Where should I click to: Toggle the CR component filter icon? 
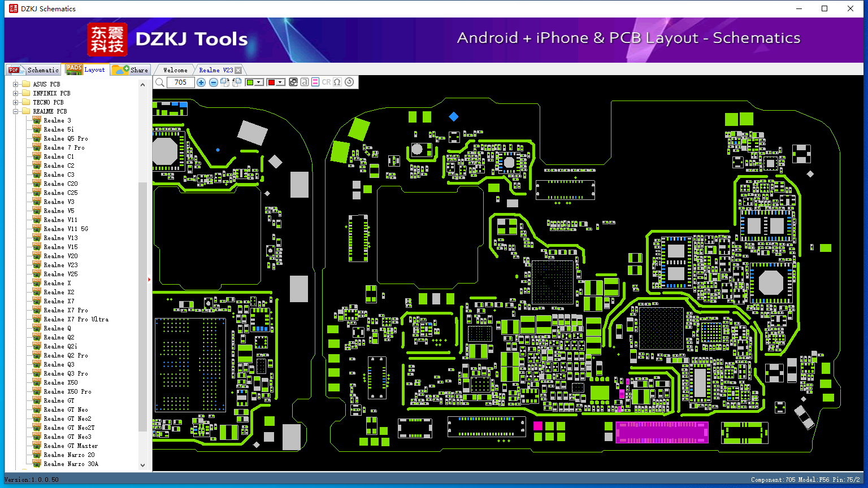pos(326,82)
